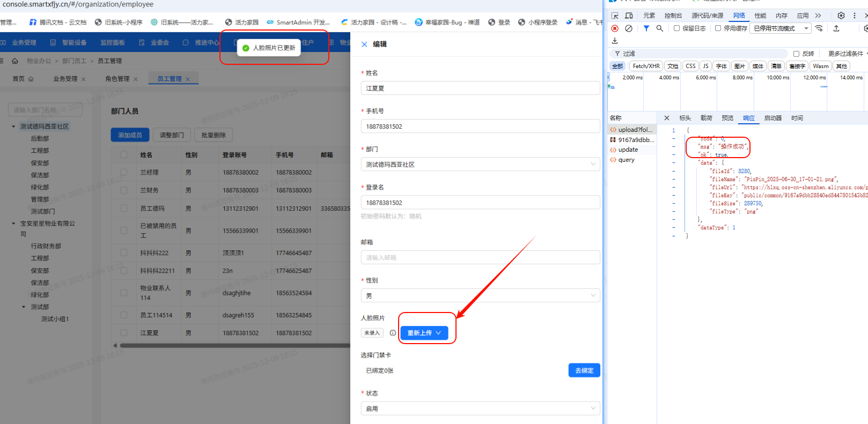Click the export HAR upload icon
The image size is (868, 424).
[836, 28]
